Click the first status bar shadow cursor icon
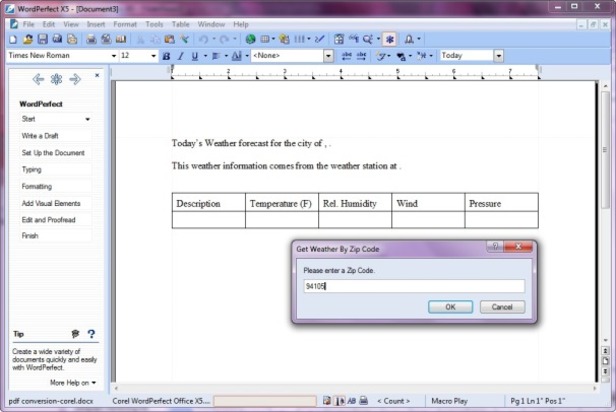 pyautogui.click(x=327, y=401)
